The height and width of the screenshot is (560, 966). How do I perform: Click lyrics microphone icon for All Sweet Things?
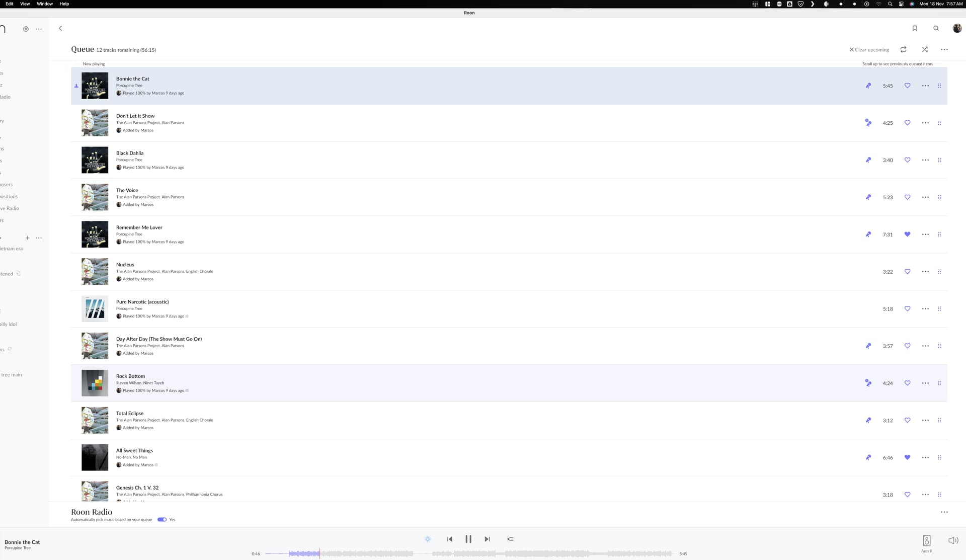coord(868,457)
